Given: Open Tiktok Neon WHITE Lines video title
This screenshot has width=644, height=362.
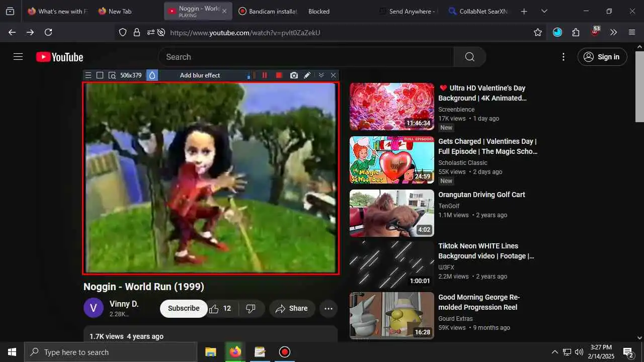Looking at the screenshot, I should pyautogui.click(x=486, y=251).
